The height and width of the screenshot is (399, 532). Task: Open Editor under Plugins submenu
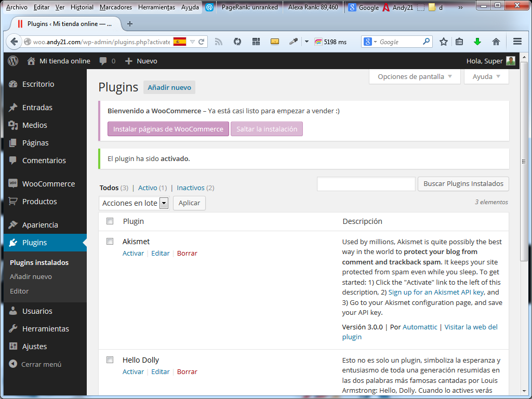click(x=19, y=291)
